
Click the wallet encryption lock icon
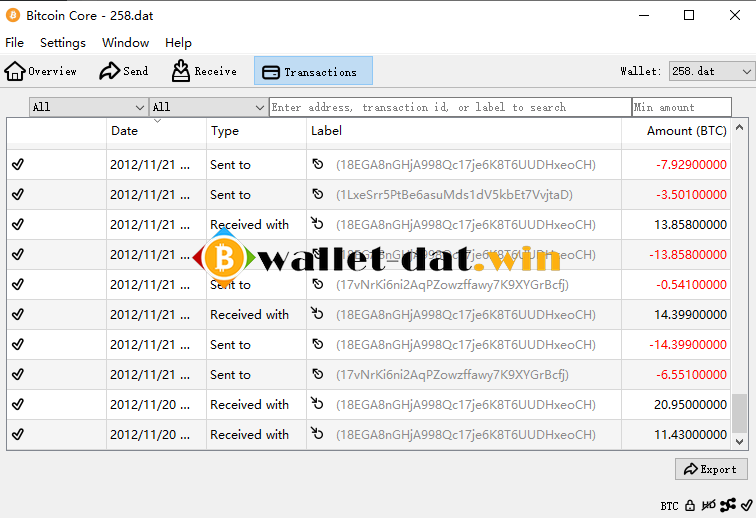click(x=690, y=505)
